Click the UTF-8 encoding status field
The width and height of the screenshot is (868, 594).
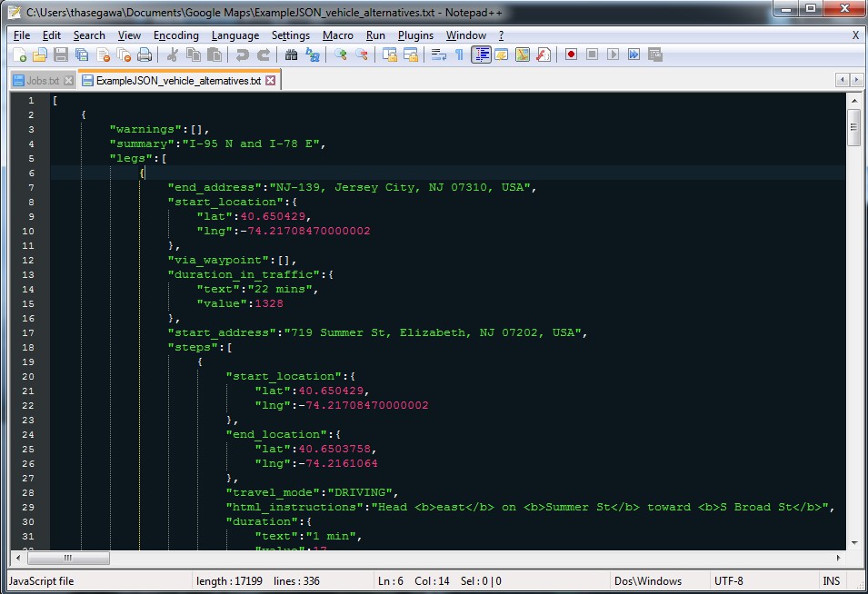tap(763, 580)
